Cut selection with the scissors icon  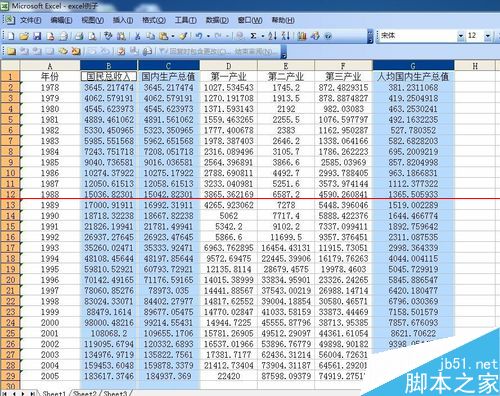tap(137, 36)
